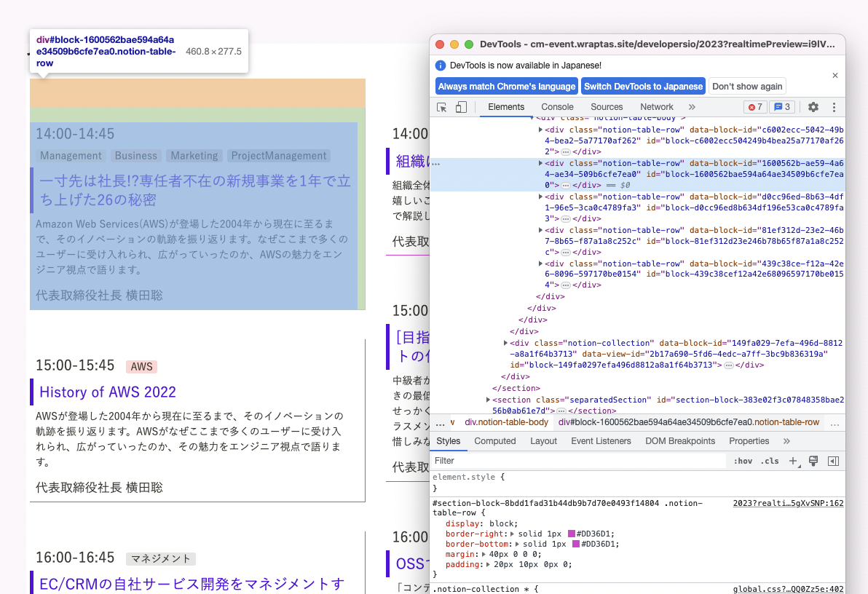Select the Styles tab
Image resolution: width=868 pixels, height=594 pixels.
[448, 441]
